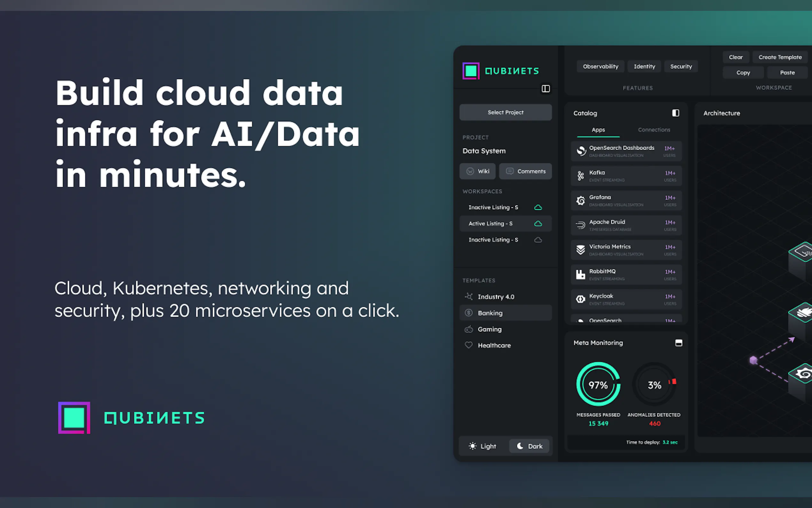
Task: Open the Select Project dropdown
Action: 505,113
